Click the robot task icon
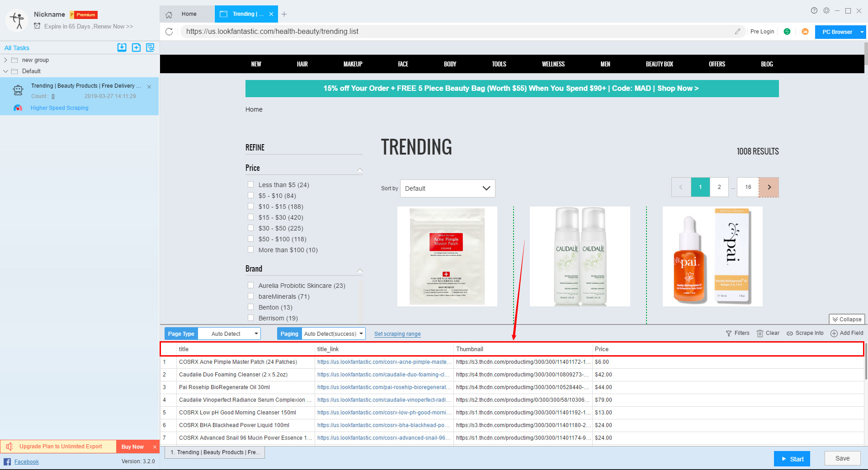The height and width of the screenshot is (470, 868). point(18,90)
